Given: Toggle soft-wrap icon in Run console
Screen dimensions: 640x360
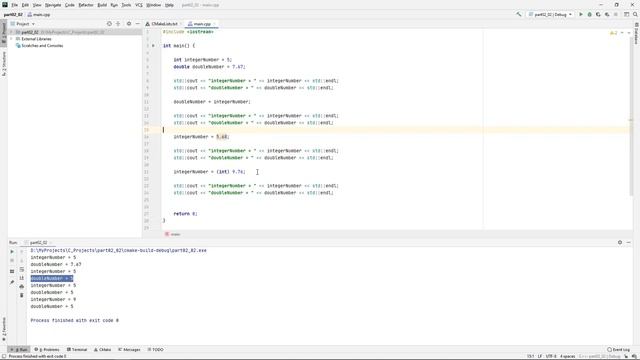Looking at the screenshot, I should 22,269.
